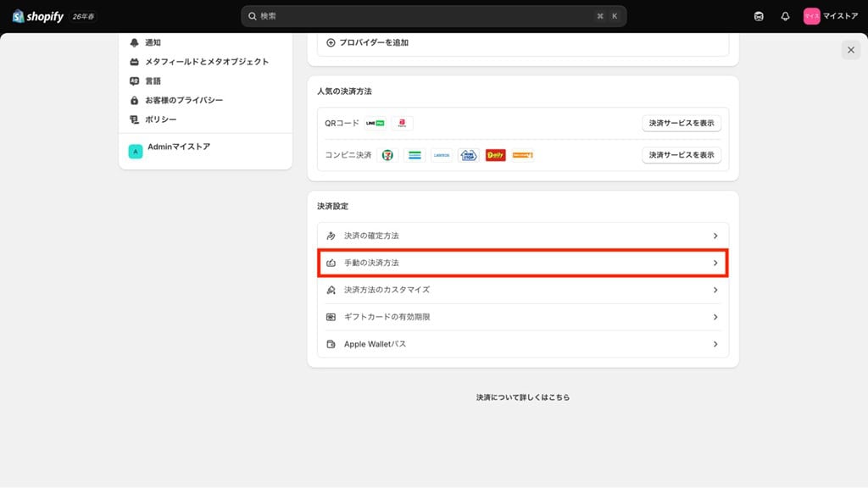Click the コンビニ決済 label

pyautogui.click(x=348, y=155)
